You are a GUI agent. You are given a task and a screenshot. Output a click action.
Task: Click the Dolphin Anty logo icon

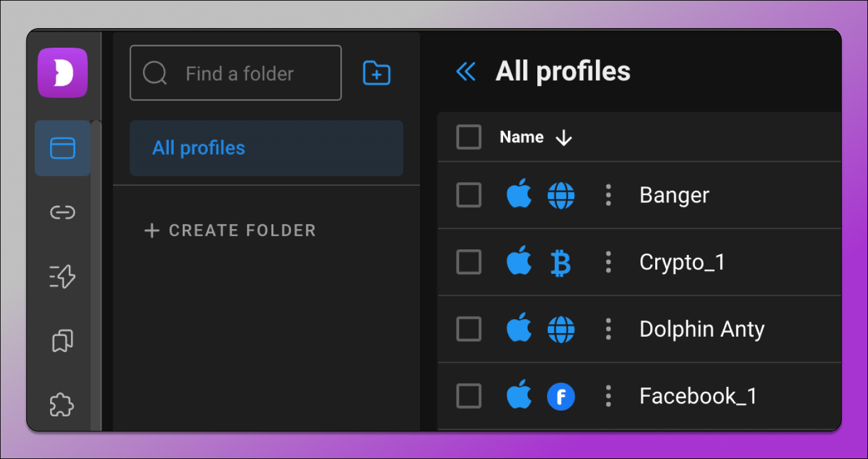(62, 73)
